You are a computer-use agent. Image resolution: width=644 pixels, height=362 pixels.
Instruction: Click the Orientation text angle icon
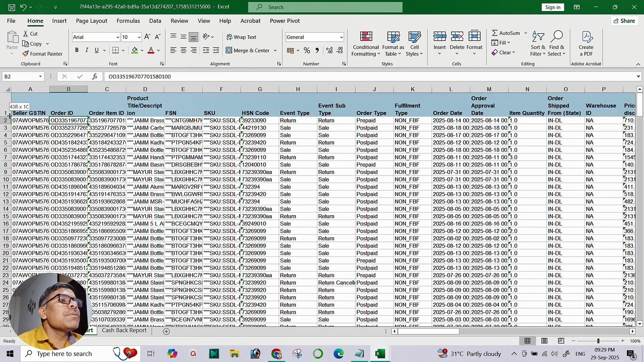[x=206, y=37]
